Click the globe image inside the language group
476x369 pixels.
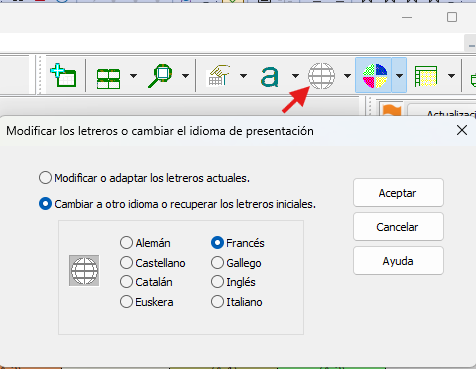(84, 270)
